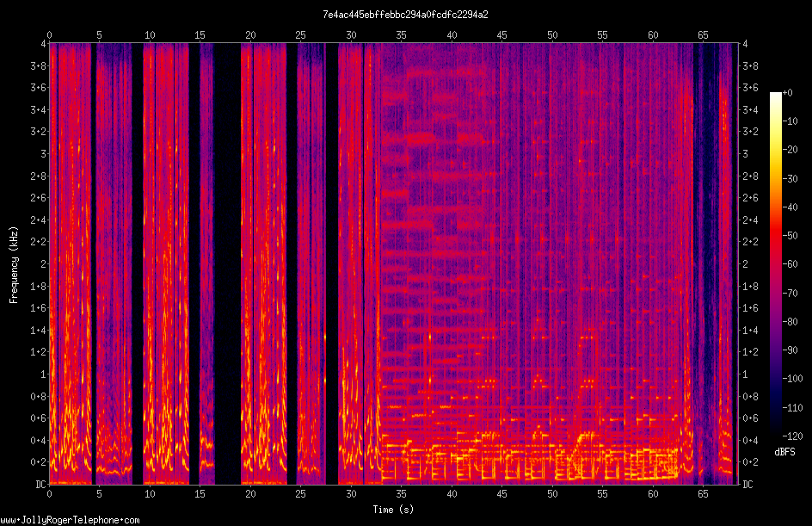
Task: Click the dBFS color gradient bar
Action: click(775, 264)
